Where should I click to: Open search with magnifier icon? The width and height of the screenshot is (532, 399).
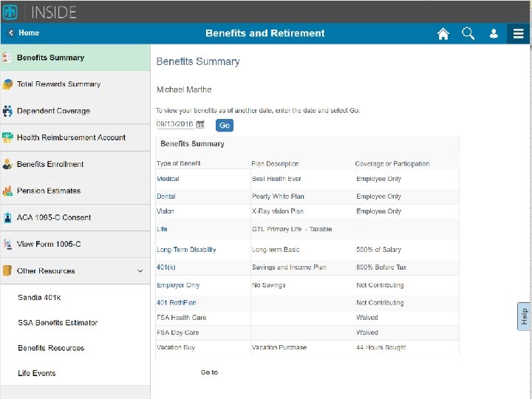click(x=468, y=33)
